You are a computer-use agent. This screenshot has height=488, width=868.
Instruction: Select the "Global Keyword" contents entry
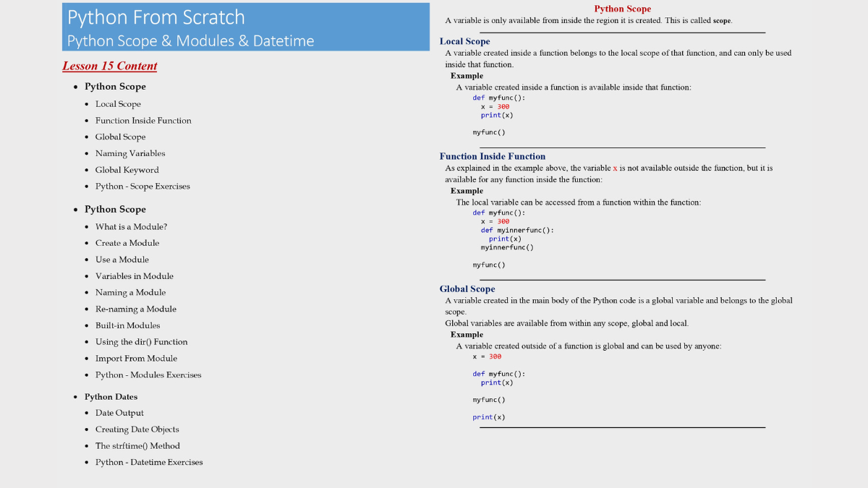coord(127,170)
